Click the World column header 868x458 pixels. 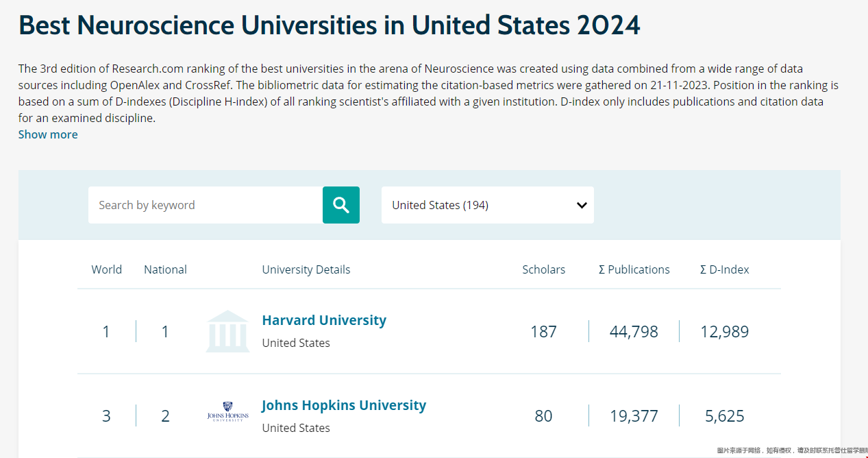tap(107, 269)
